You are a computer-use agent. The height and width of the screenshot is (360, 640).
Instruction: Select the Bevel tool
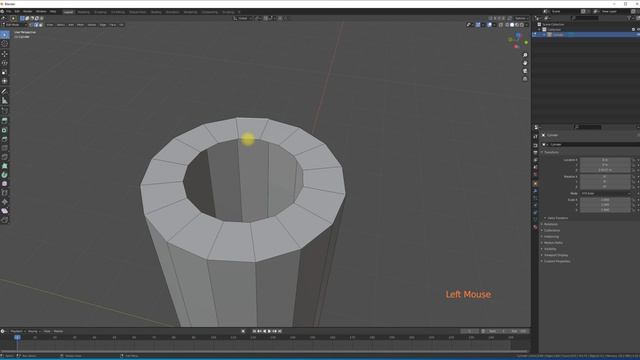tap(4, 139)
